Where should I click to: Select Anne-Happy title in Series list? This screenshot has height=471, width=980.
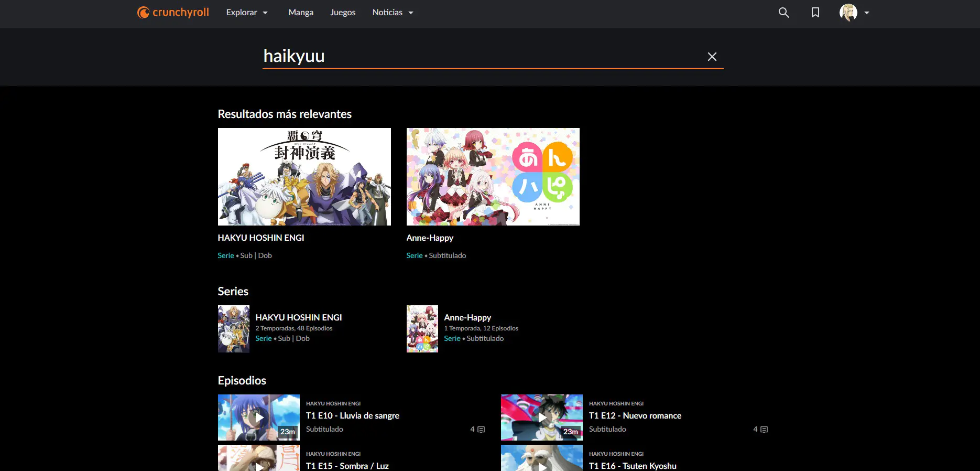pos(467,317)
